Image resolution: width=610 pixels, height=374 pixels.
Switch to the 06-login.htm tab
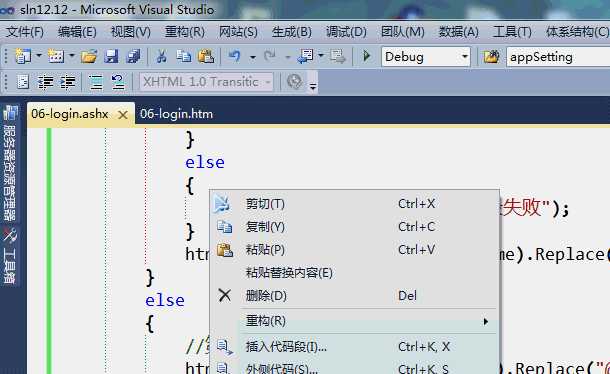click(177, 114)
